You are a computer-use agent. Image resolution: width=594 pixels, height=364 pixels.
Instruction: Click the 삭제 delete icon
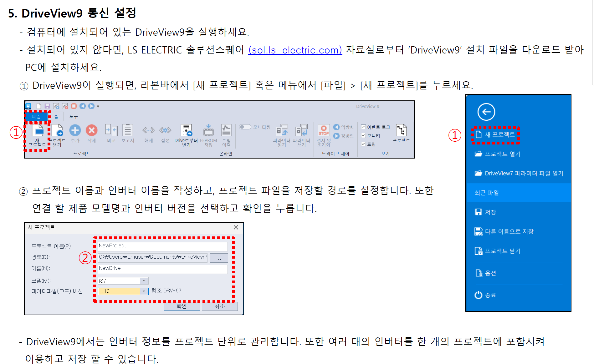(x=91, y=130)
